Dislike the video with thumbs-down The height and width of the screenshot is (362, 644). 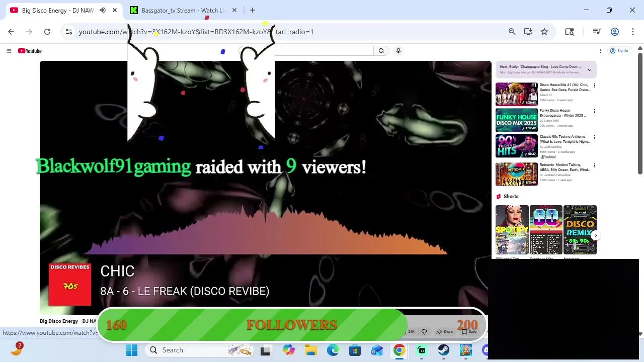click(424, 332)
